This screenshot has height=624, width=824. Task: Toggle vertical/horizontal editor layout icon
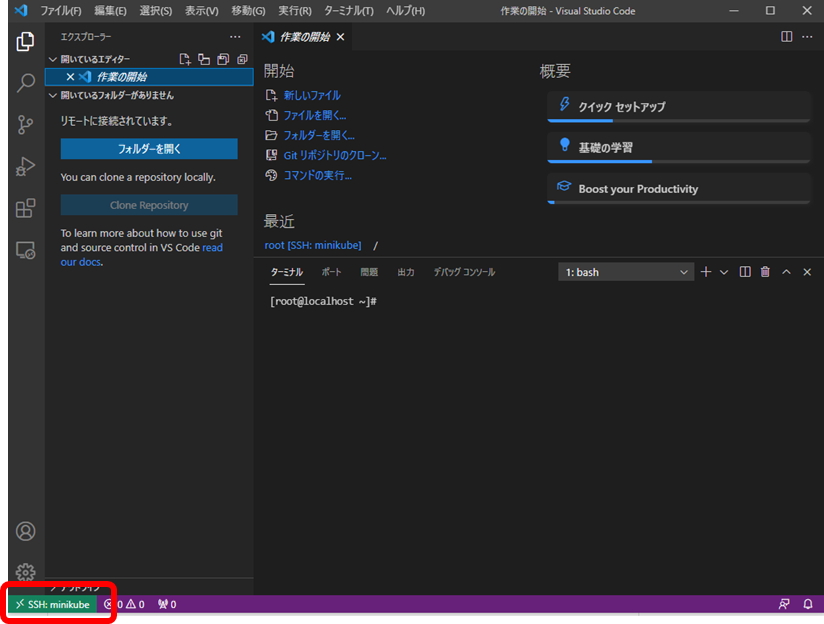click(x=204, y=59)
